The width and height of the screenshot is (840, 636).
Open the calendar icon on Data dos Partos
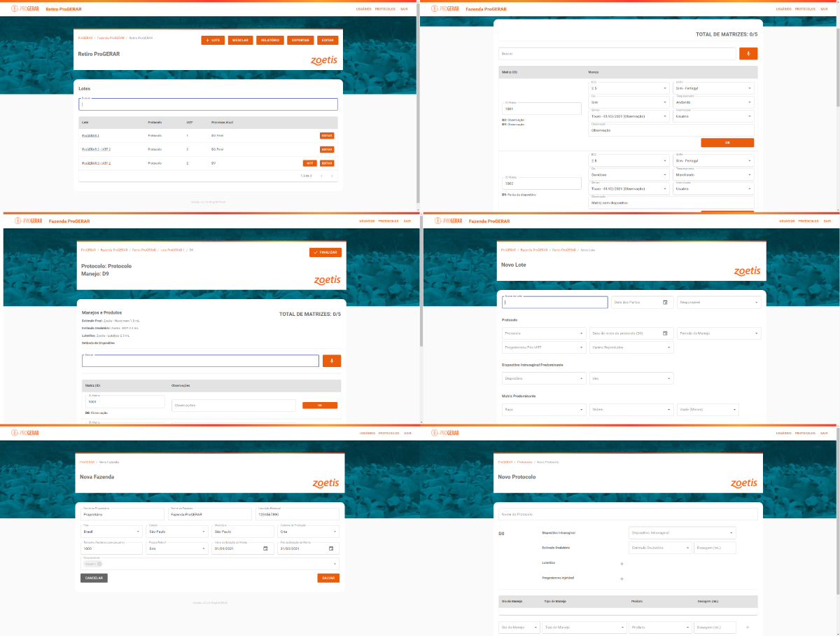coord(666,302)
